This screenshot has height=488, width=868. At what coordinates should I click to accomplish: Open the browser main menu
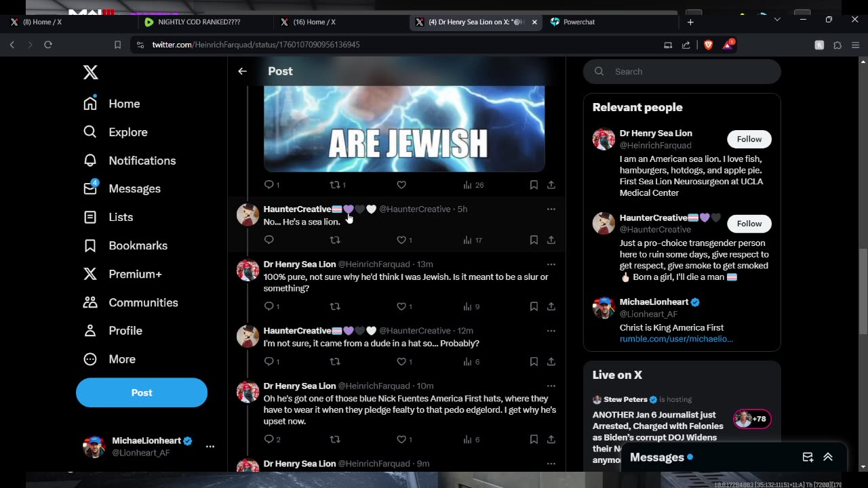[855, 45]
